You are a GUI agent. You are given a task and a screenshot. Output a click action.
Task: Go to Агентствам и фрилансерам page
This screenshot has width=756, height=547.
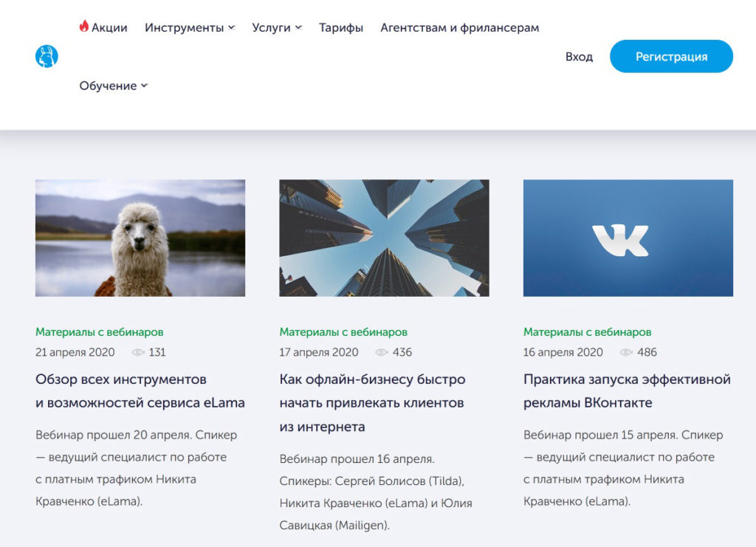(x=459, y=28)
